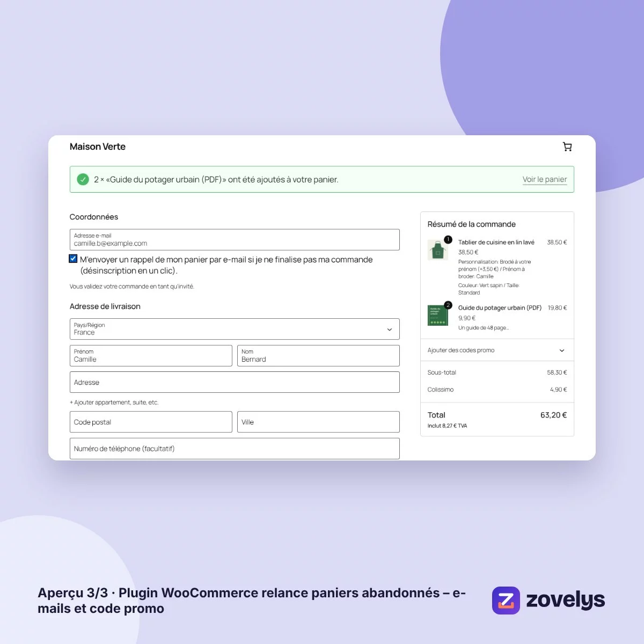Click product name Guide du potager urbain (PDF)
644x644 pixels.
[x=500, y=308]
